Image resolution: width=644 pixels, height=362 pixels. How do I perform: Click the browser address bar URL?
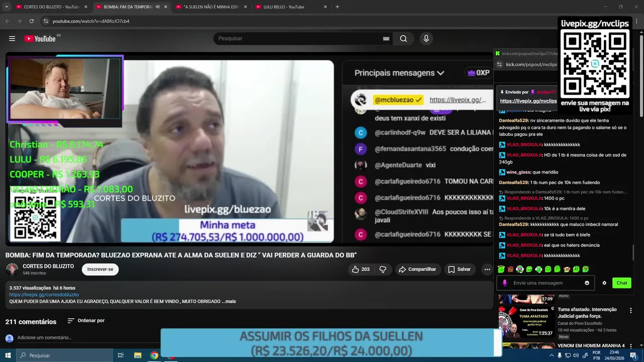91,21
